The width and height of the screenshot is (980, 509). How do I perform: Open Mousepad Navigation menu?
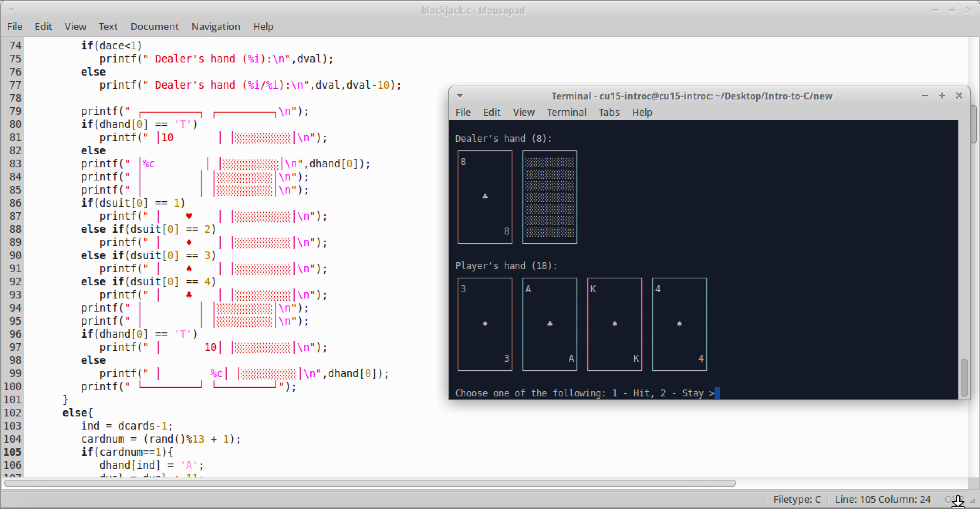click(216, 27)
